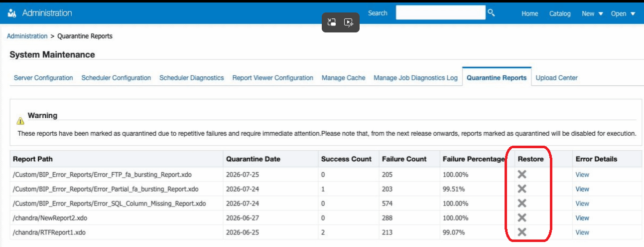Restore the Error_FTP_fa_bursting_Report.xdo report
The height and width of the screenshot is (247, 644).
[x=522, y=174]
